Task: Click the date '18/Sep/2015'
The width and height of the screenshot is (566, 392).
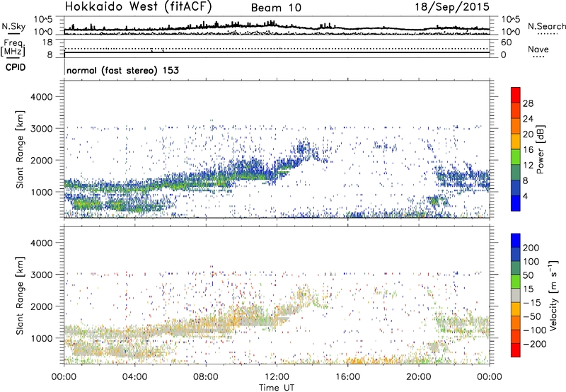Action: click(x=452, y=6)
